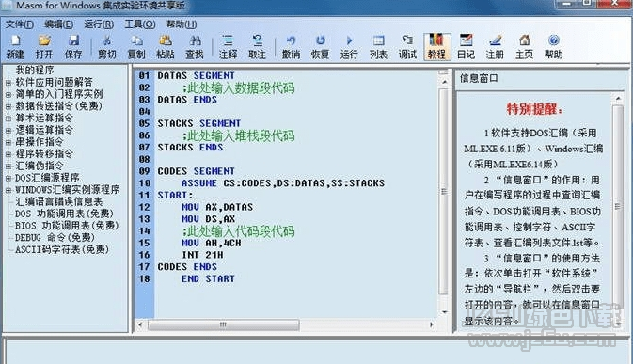Click the editor scroll-left arrow

[x=140, y=324]
